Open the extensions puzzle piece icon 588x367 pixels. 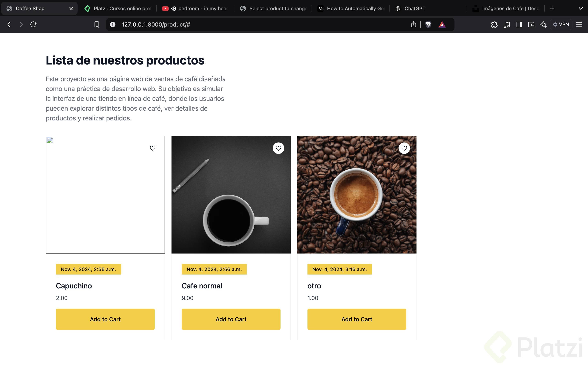pyautogui.click(x=494, y=24)
